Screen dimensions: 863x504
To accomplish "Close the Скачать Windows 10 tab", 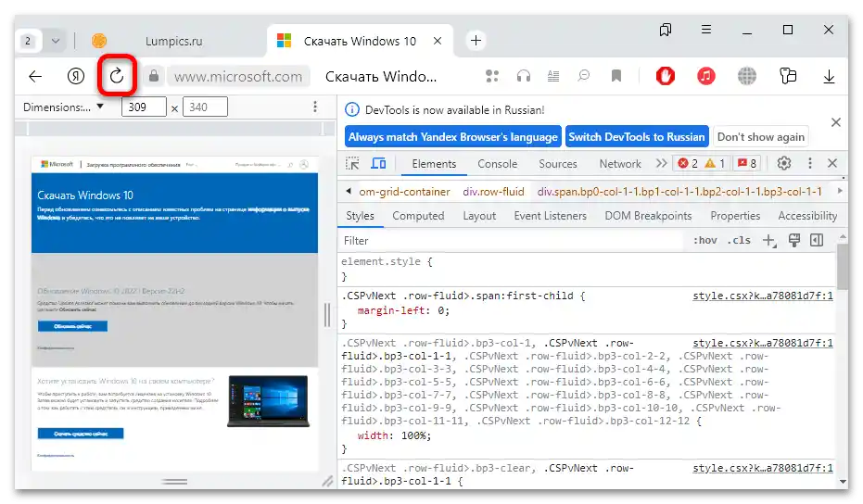I will [438, 41].
